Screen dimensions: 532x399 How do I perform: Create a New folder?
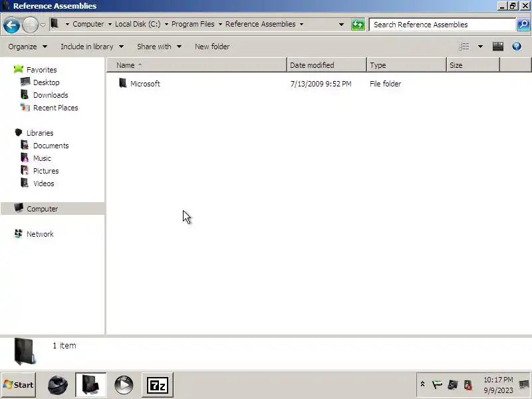point(212,47)
